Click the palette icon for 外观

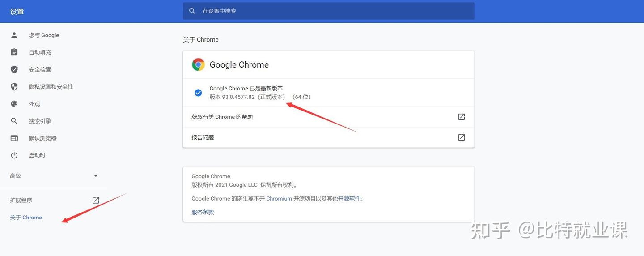coord(14,104)
